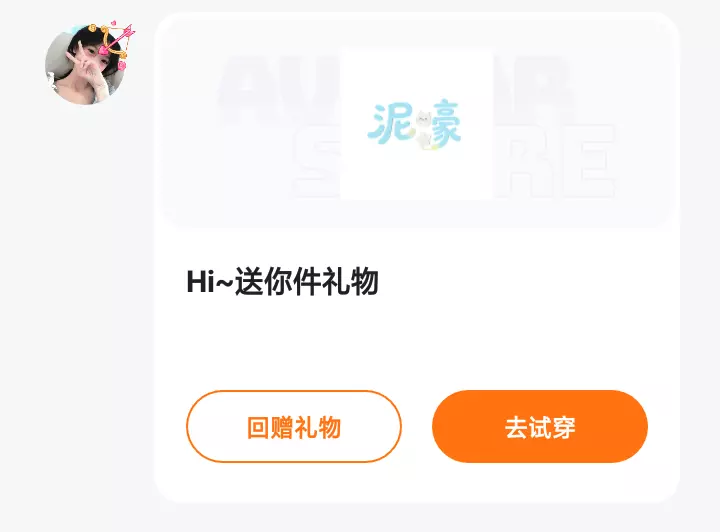Screen dimensions: 720x532
Task: Click the 回赠礼物 outlined button
Action: [x=294, y=426]
